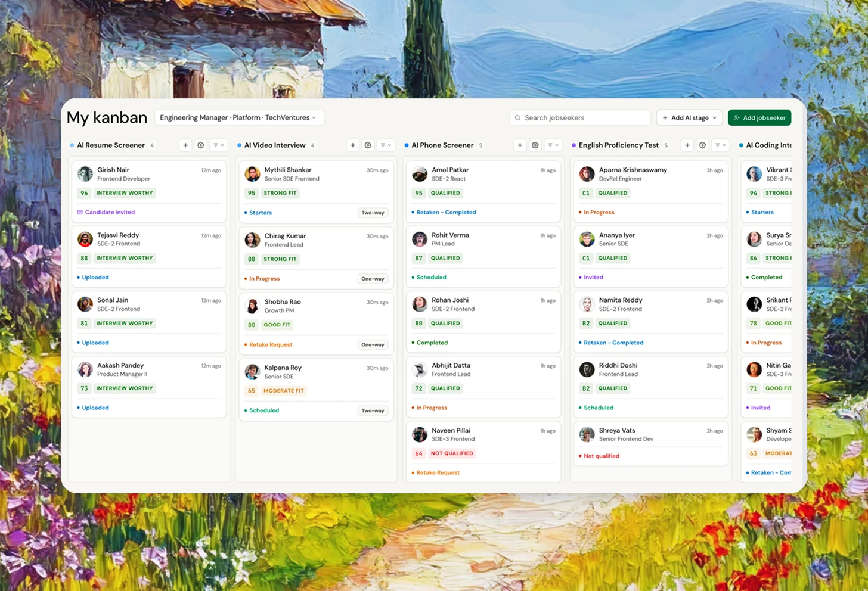
Task: Click the search magnifier icon
Action: tap(517, 118)
